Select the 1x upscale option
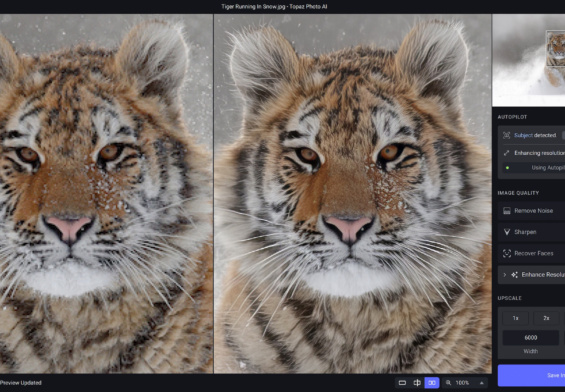 coord(515,318)
